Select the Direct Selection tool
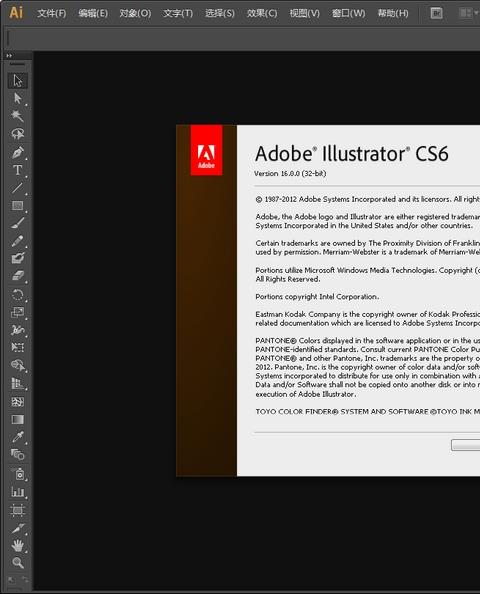Image resolution: width=480 pixels, height=594 pixels. click(x=17, y=98)
